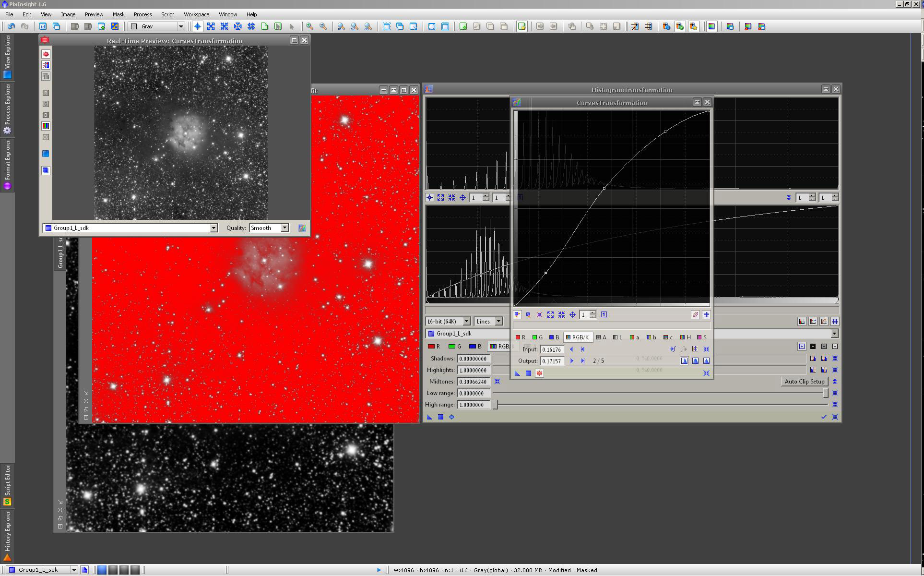Select RGB/K channel in CurvesTransformation
The width and height of the screenshot is (924, 576).
pos(578,337)
